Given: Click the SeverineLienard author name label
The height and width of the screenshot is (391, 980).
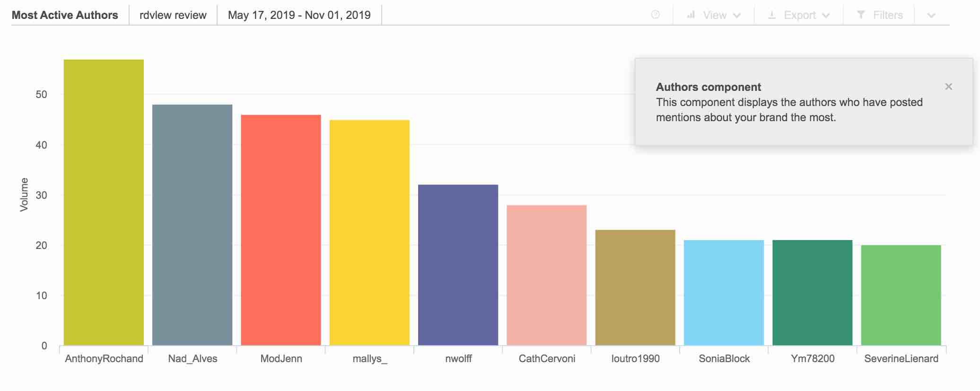Looking at the screenshot, I should (901, 359).
